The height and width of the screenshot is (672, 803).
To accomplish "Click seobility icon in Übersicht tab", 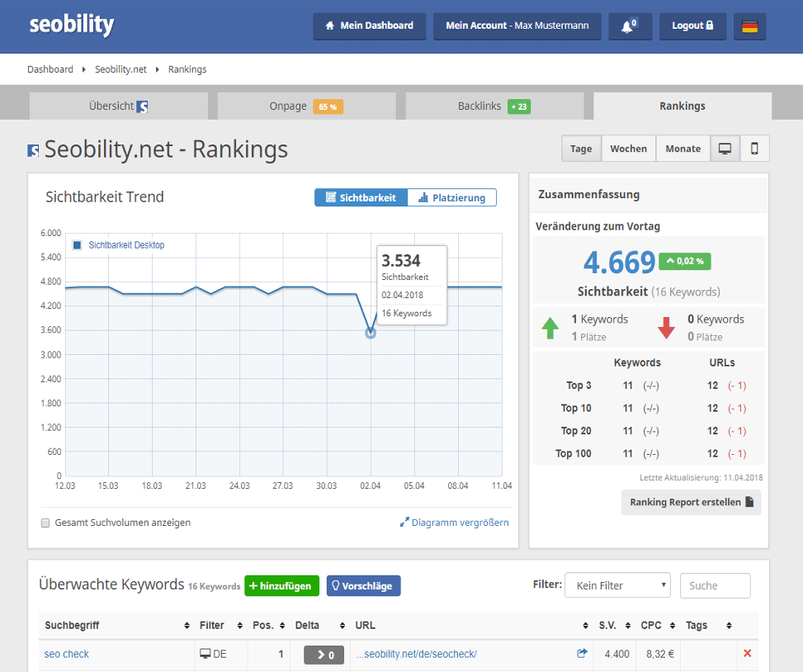I will pyautogui.click(x=143, y=106).
